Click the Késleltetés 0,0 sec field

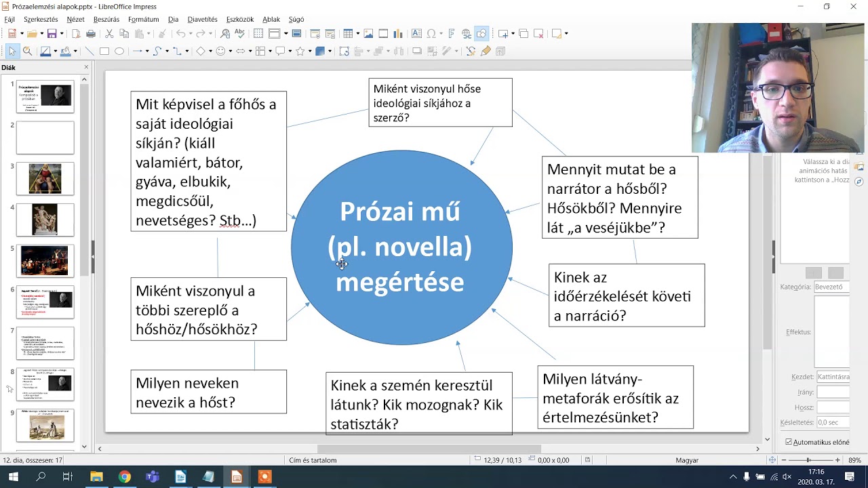point(833,422)
